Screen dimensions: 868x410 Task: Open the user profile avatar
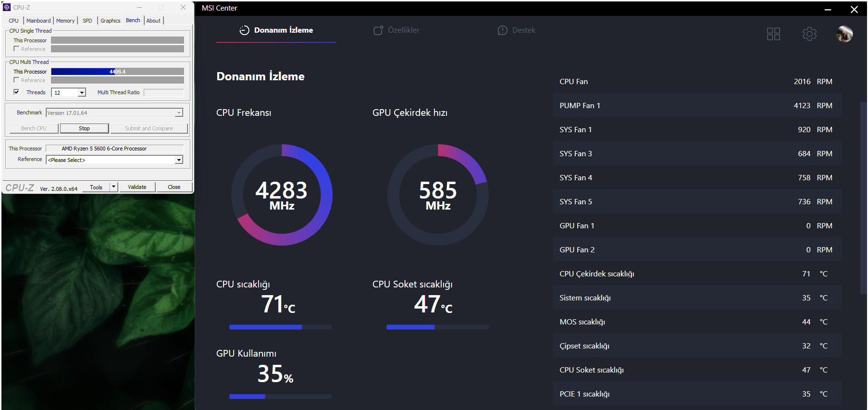click(x=844, y=34)
